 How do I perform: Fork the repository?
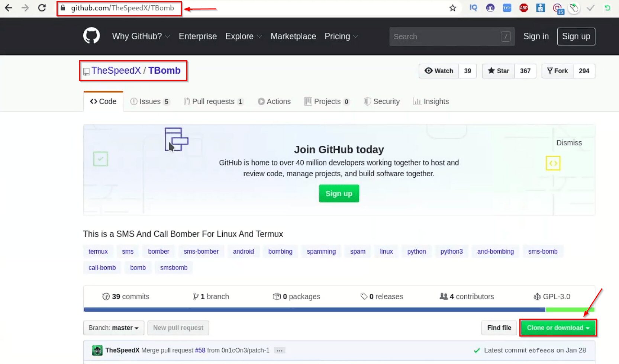coord(557,71)
